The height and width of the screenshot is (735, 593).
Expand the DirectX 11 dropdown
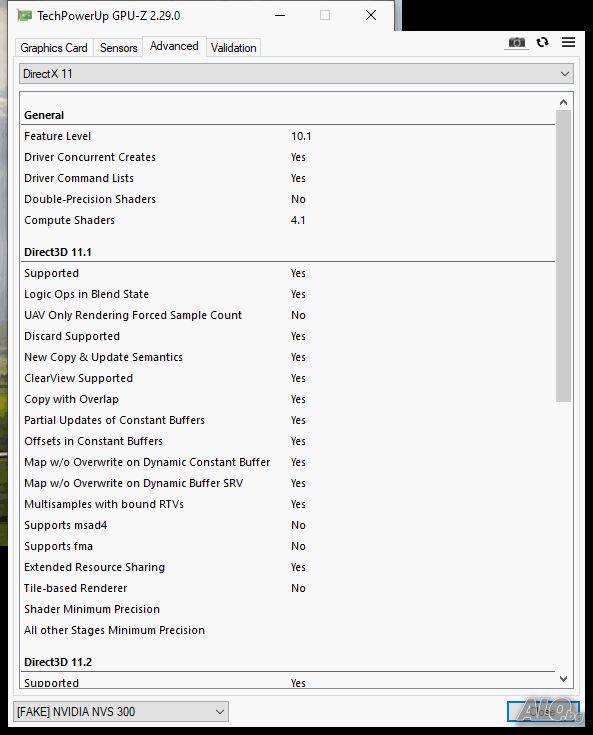click(x=296, y=74)
